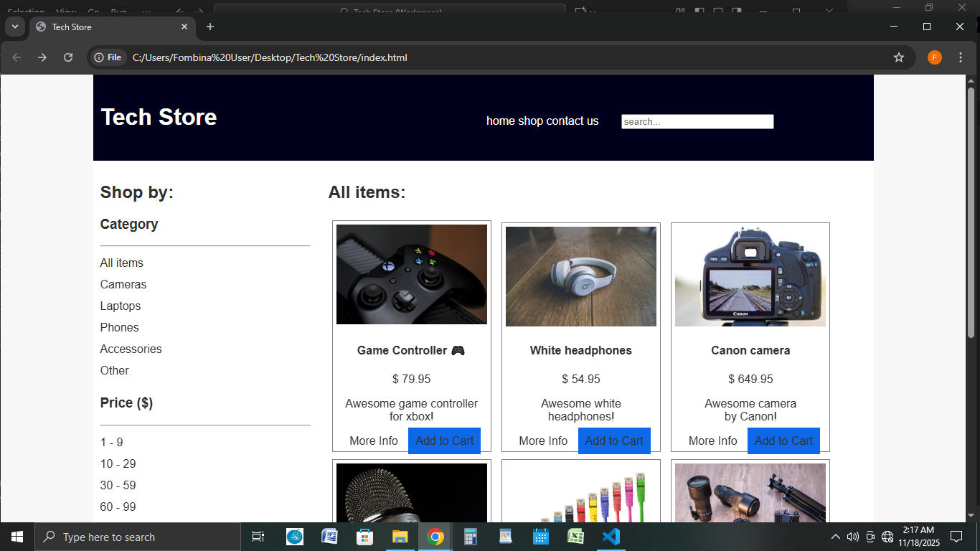This screenshot has width=980, height=551.
Task: Open the taskbar calendar app icon
Action: coord(540,537)
